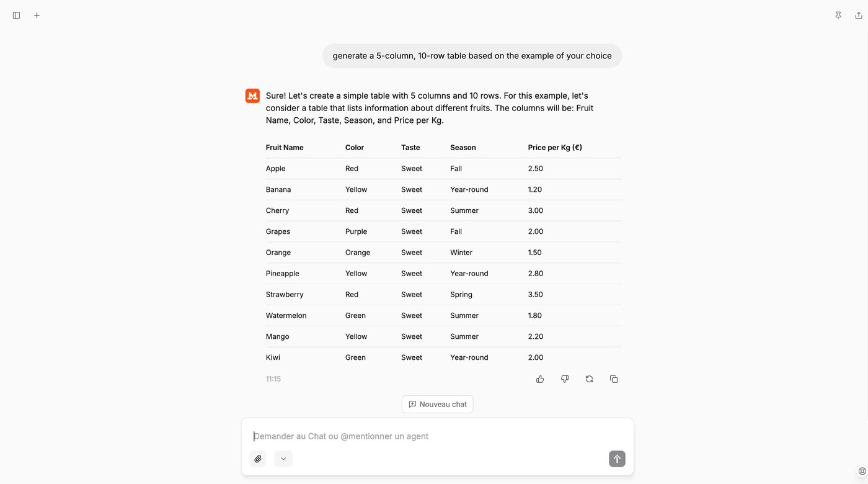Select the "Strawberry" table cell

coord(285,295)
